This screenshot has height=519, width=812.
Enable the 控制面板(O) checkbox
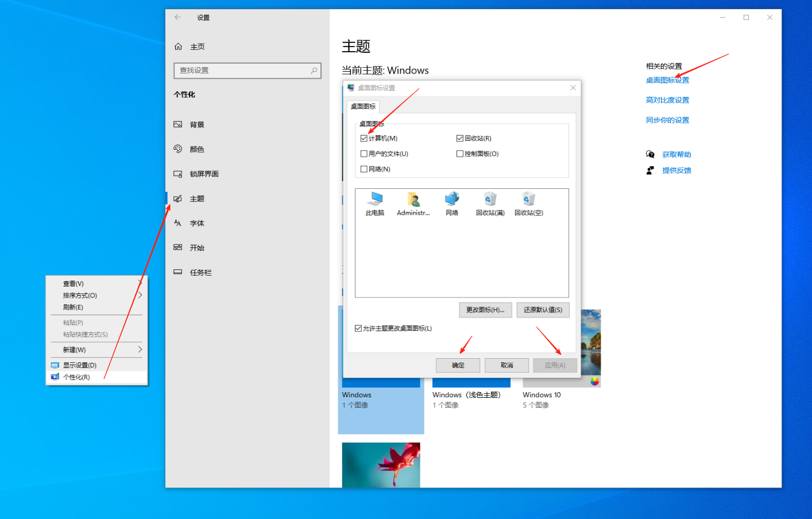coord(460,154)
